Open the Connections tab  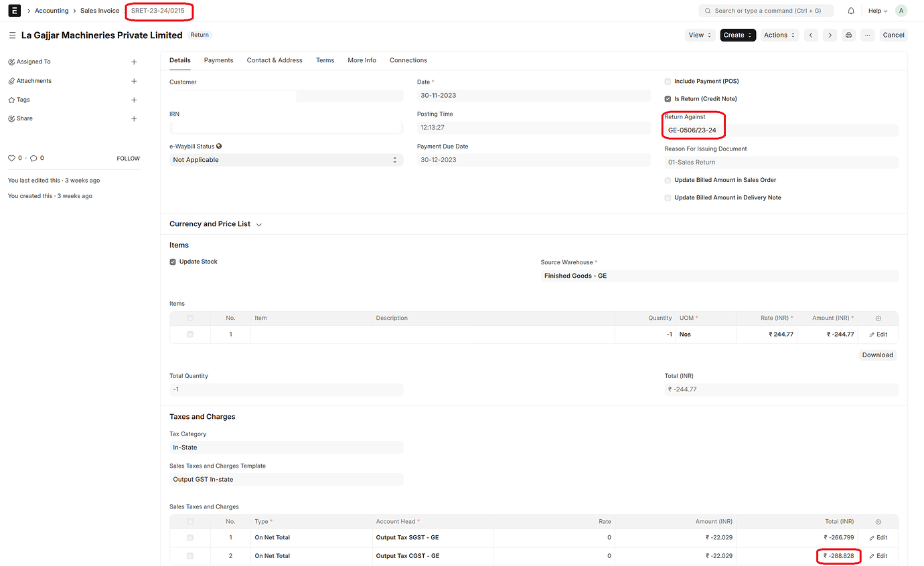point(408,60)
